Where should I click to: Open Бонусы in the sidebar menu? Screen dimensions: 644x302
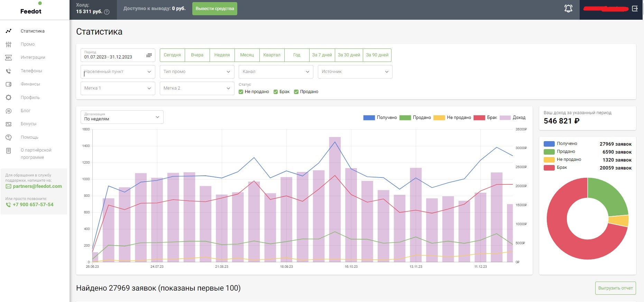click(28, 124)
